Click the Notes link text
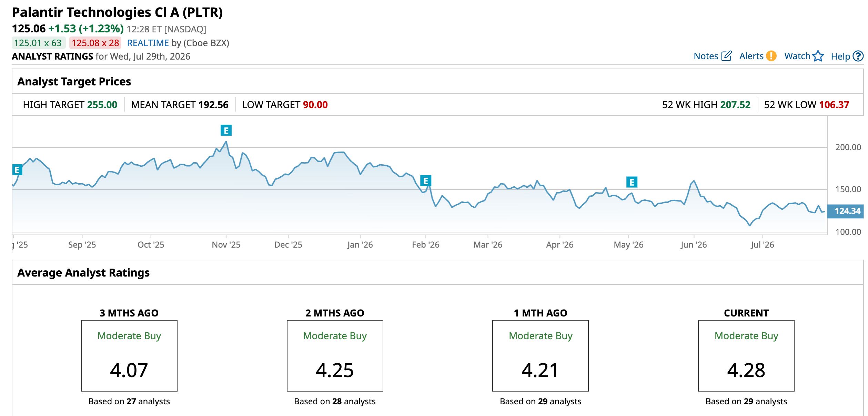The width and height of the screenshot is (868, 416). pyautogui.click(x=706, y=56)
